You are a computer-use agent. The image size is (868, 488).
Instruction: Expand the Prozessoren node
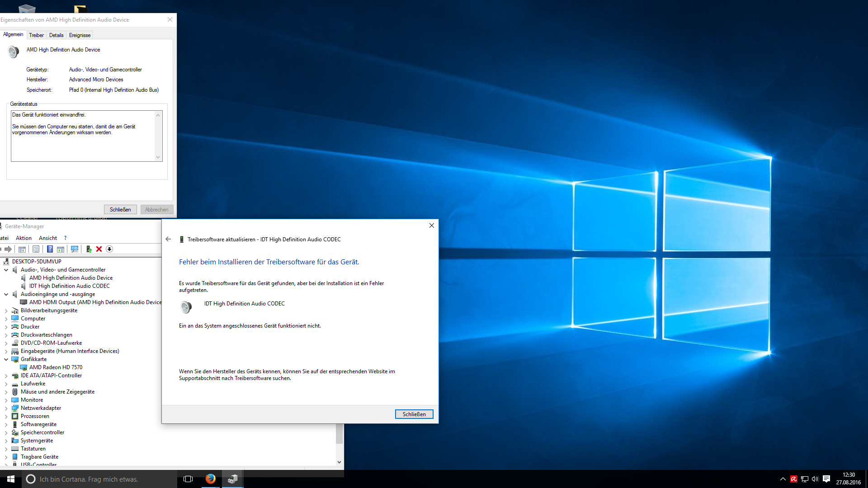6,416
